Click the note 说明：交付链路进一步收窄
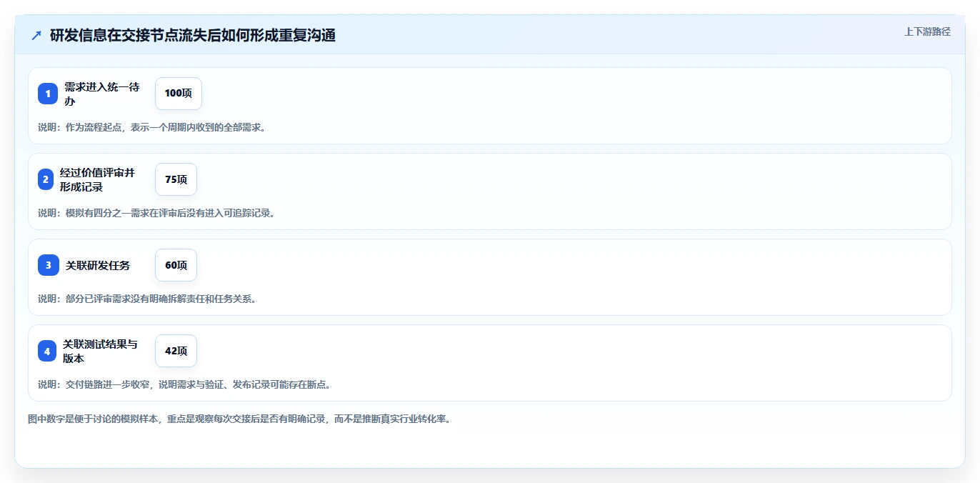This screenshot has height=483, width=980. (x=184, y=384)
